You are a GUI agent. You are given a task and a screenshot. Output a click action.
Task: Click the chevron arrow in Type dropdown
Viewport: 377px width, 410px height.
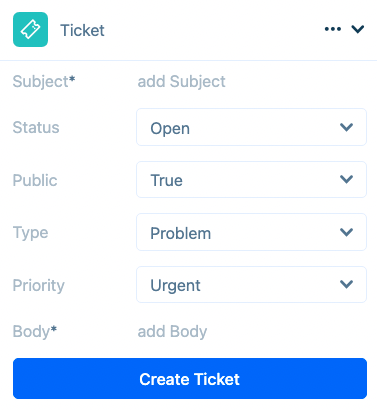[346, 232]
